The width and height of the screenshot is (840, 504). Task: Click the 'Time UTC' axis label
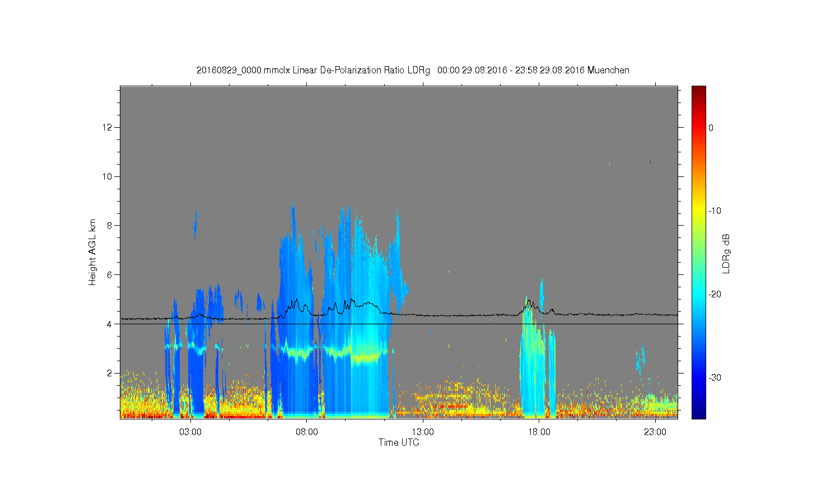click(x=399, y=442)
